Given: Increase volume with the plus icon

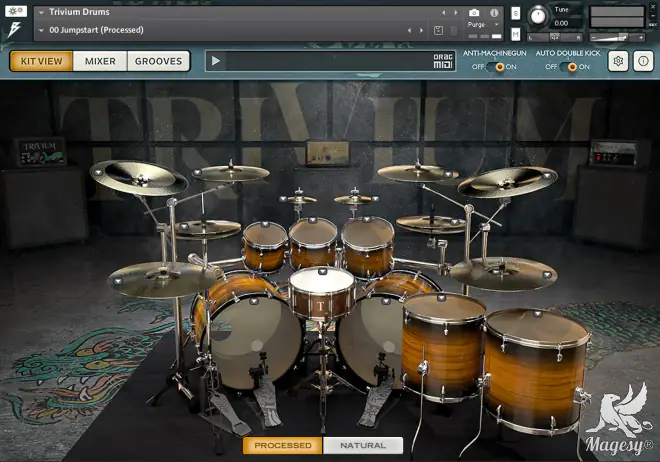Looking at the screenshot, I should [641, 37].
